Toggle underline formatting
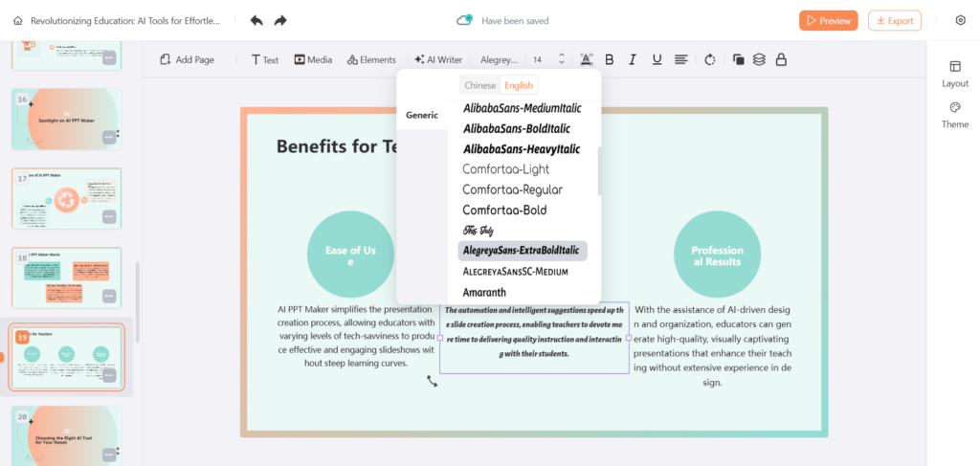The image size is (980, 466). (657, 59)
